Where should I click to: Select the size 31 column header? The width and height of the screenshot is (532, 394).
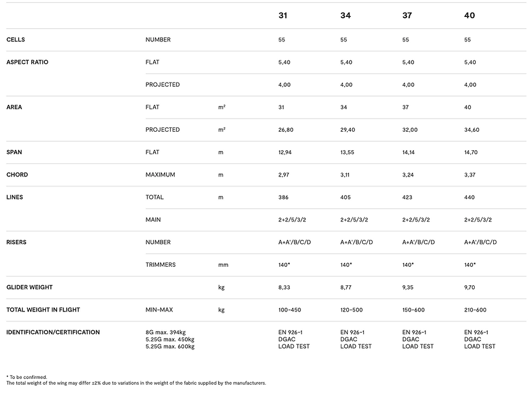click(282, 16)
